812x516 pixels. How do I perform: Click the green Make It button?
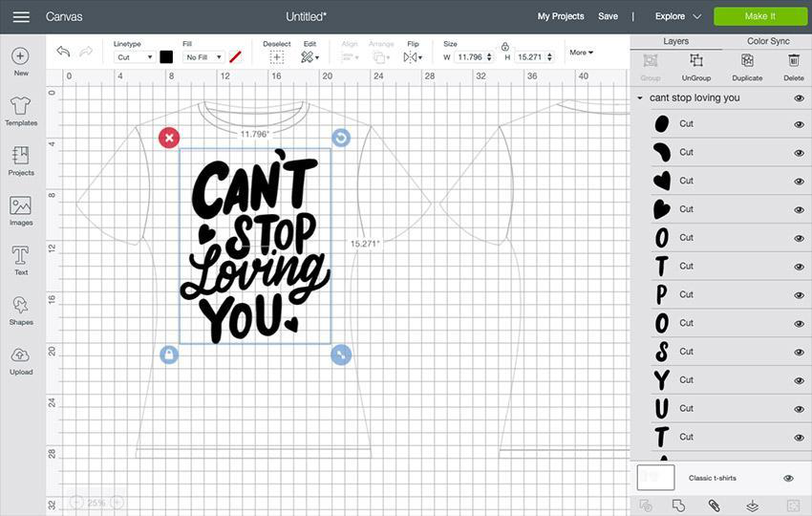coord(759,16)
